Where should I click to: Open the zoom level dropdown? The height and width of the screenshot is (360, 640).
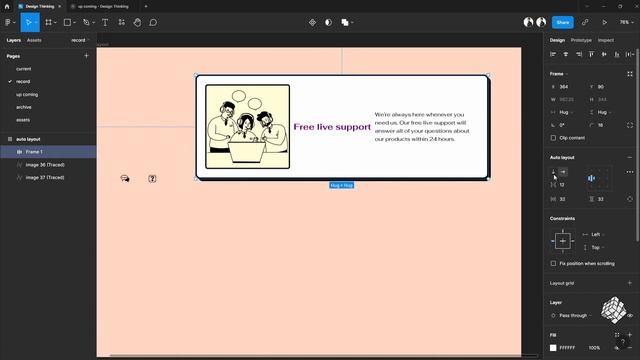627,22
